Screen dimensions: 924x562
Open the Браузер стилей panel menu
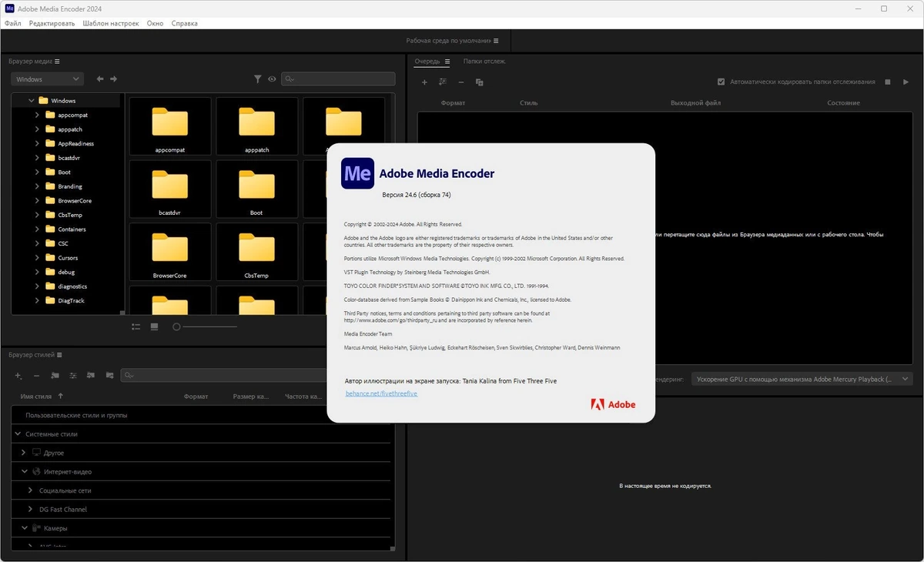[59, 355]
